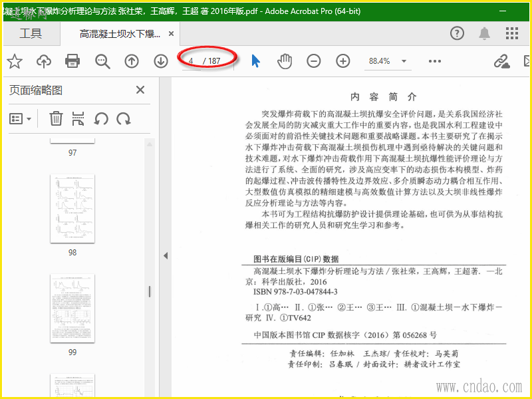The width and height of the screenshot is (532, 399).
Task: Click the 页面缩略图 panel title
Action: (x=36, y=90)
